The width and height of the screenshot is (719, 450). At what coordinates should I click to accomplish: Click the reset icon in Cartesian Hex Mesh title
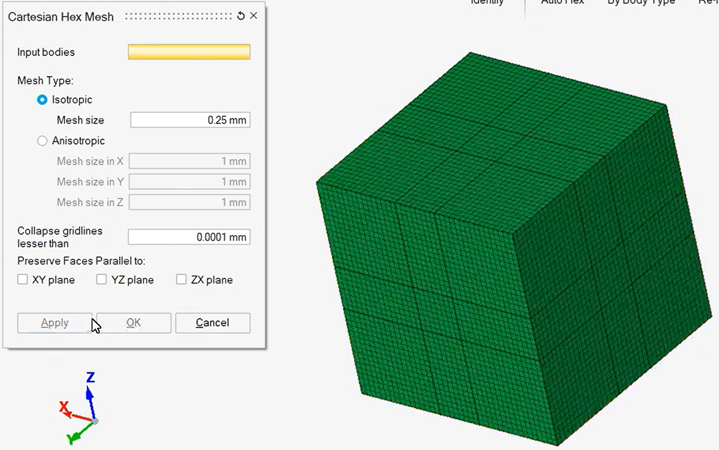point(241,16)
